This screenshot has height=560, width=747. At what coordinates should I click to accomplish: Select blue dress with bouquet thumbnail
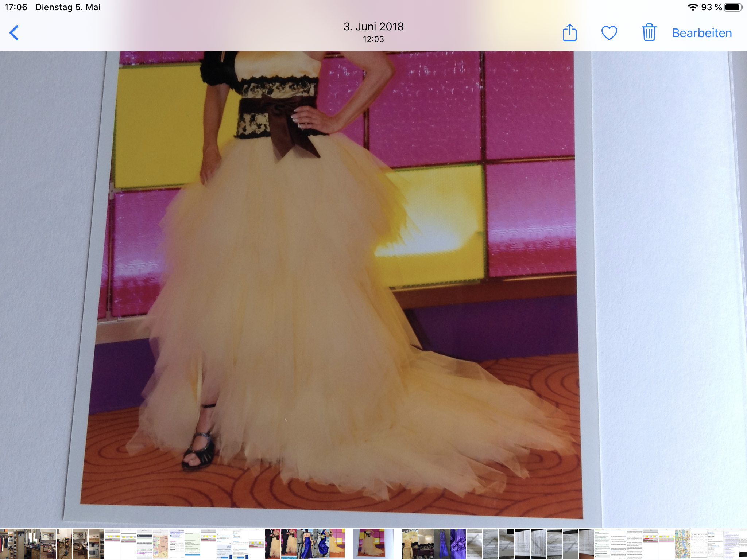point(321,544)
